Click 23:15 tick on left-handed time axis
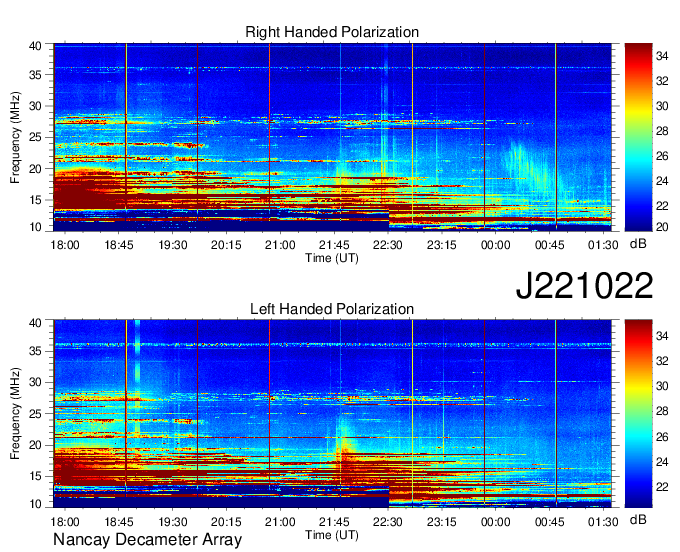Image resolution: width=680 pixels, height=552 pixels. 441,522
